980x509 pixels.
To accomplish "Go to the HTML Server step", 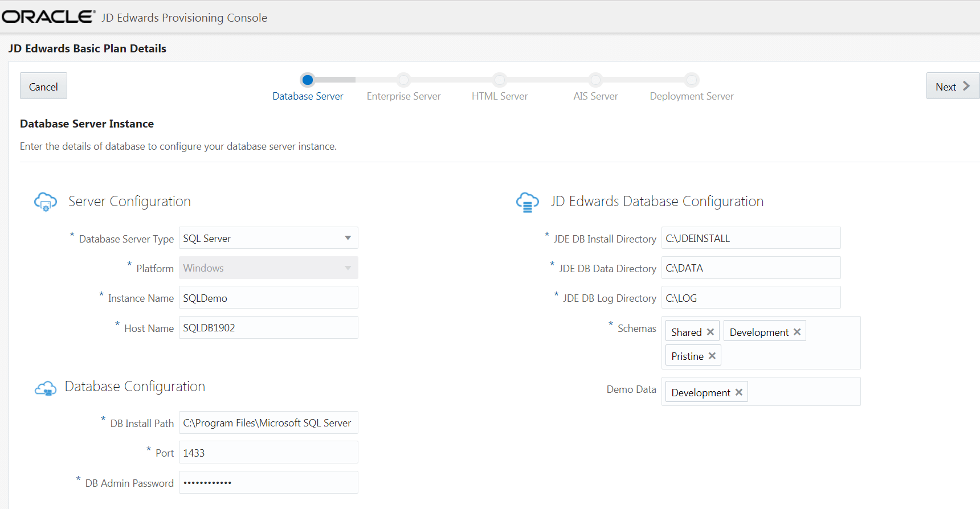I will (500, 87).
